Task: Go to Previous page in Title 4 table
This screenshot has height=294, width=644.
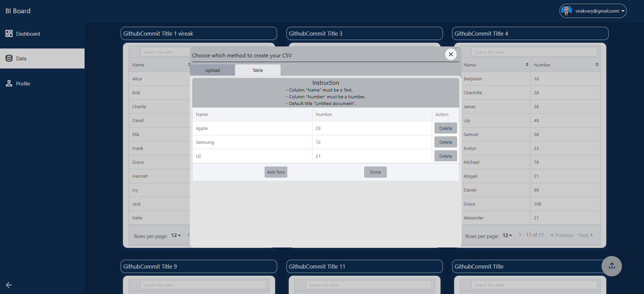Action: click(562, 235)
